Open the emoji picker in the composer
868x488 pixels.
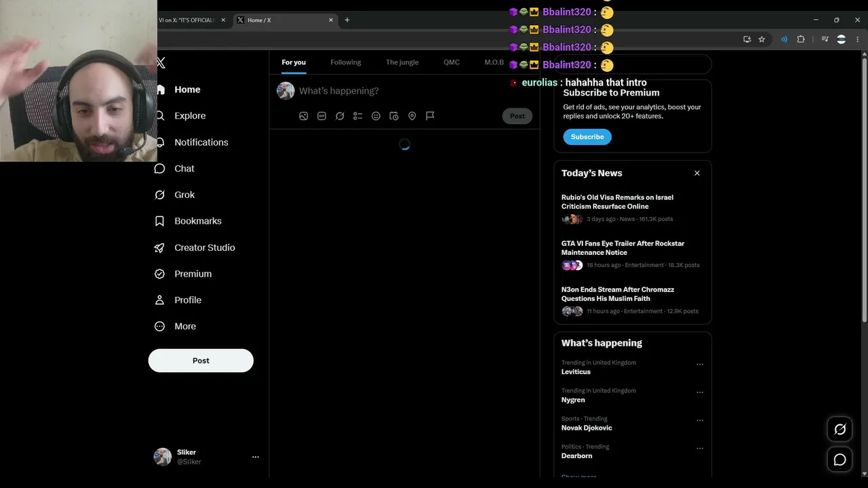(376, 116)
